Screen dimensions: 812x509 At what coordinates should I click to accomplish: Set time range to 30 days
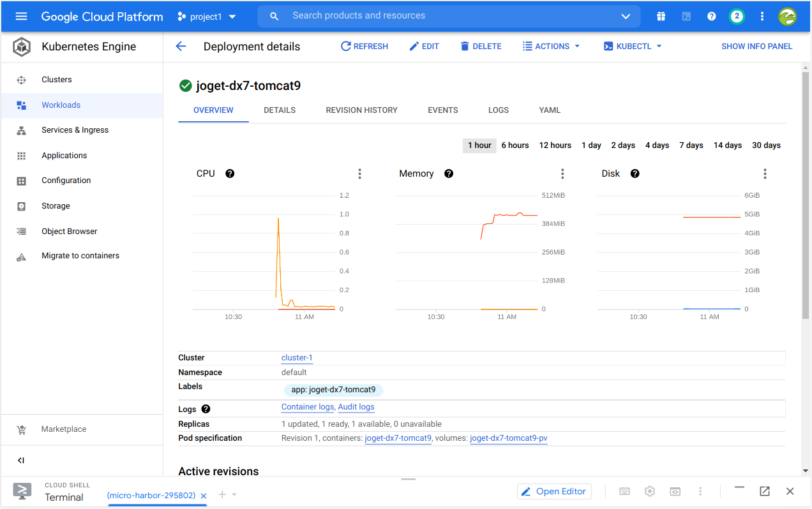coord(766,145)
